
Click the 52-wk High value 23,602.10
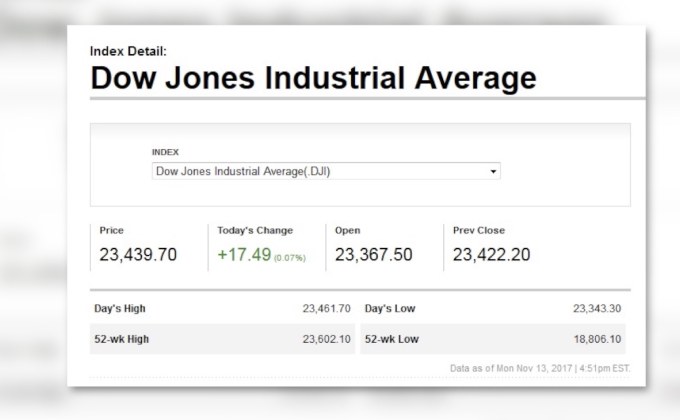(327, 339)
